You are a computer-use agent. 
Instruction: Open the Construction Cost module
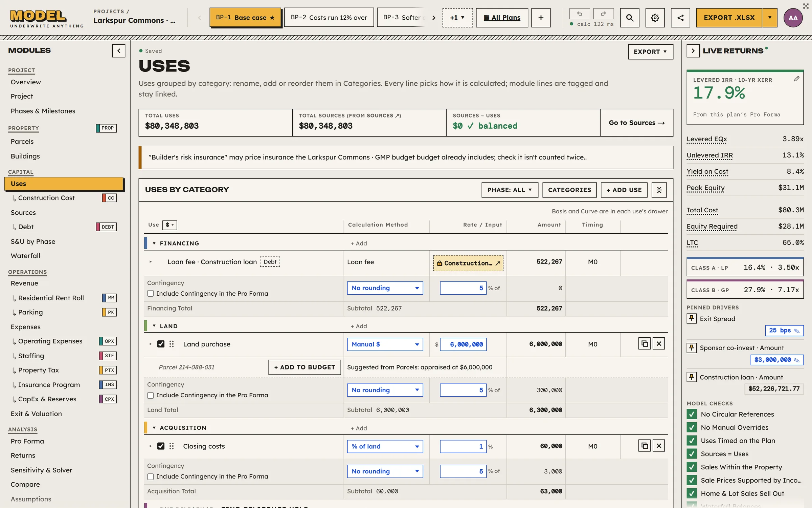click(x=46, y=198)
